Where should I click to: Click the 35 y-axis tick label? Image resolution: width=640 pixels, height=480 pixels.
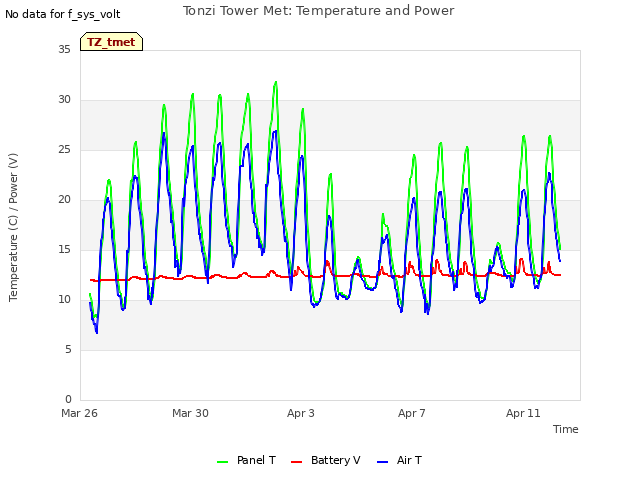[64, 49]
